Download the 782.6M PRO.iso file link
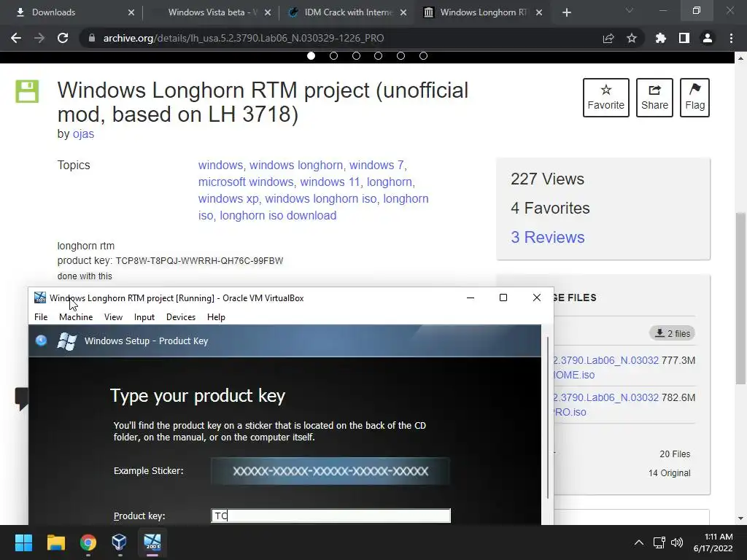The image size is (747, 560). (x=605, y=404)
